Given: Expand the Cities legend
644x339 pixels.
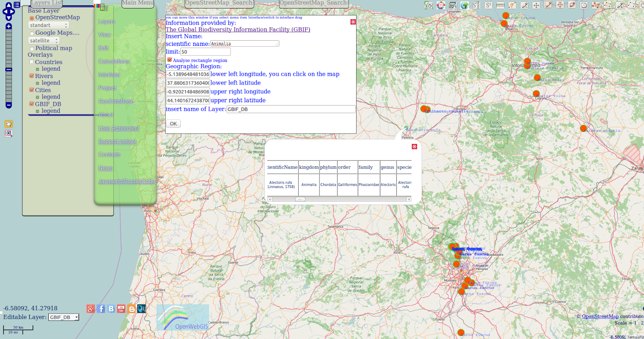Looking at the screenshot, I should [x=37, y=97].
